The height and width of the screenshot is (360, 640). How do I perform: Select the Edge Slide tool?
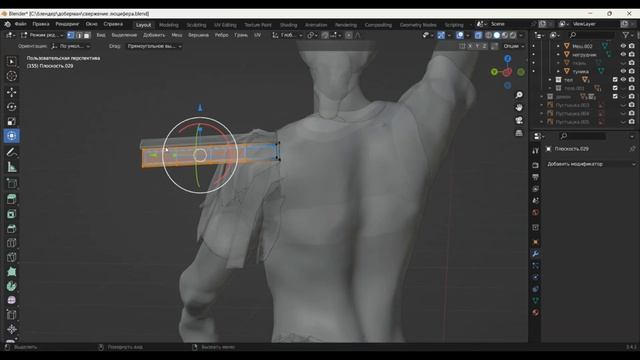pos(11,315)
